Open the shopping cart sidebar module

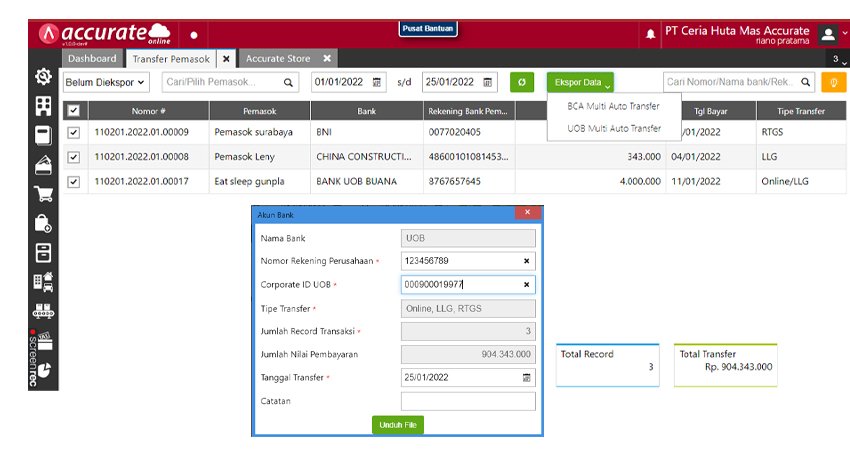(x=44, y=194)
